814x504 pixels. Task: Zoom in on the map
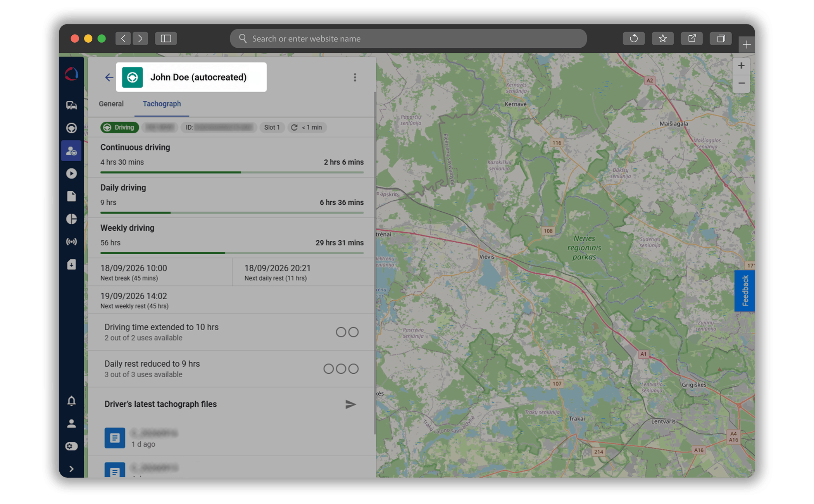741,66
